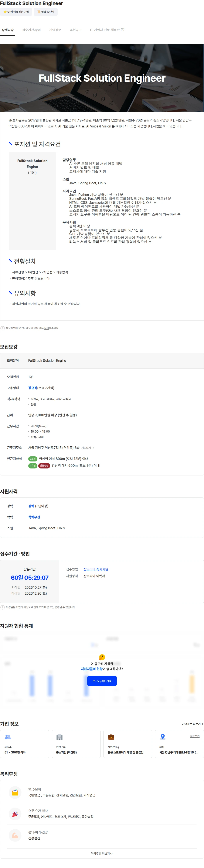Click 응용 소프트웨어 개발 및 공급업 card
The image size is (204, 868).
point(128,744)
